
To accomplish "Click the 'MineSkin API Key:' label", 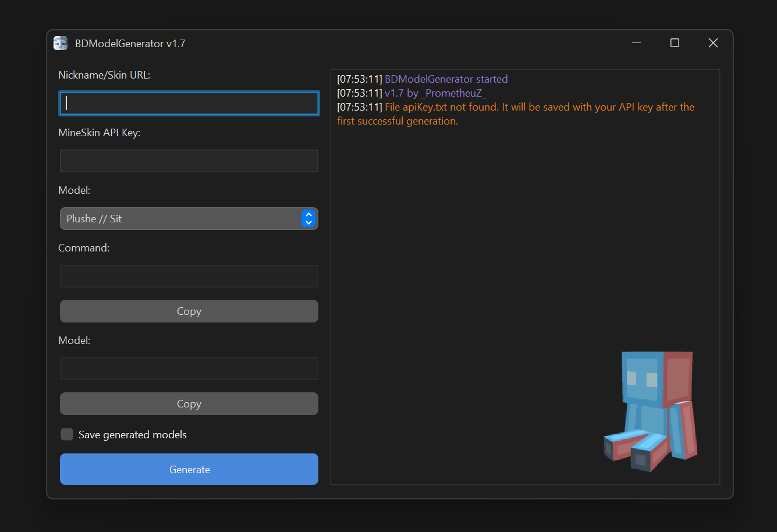I will click(x=100, y=133).
